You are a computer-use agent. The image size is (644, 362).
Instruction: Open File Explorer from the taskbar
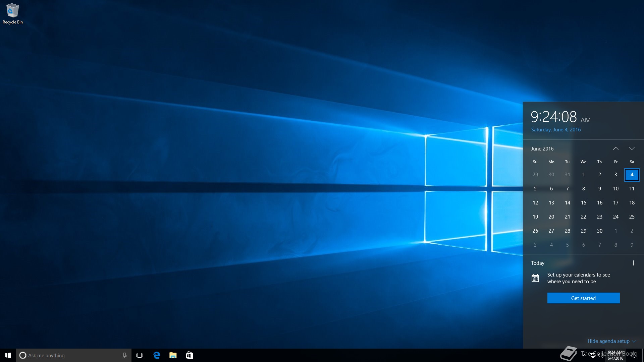coord(173,355)
